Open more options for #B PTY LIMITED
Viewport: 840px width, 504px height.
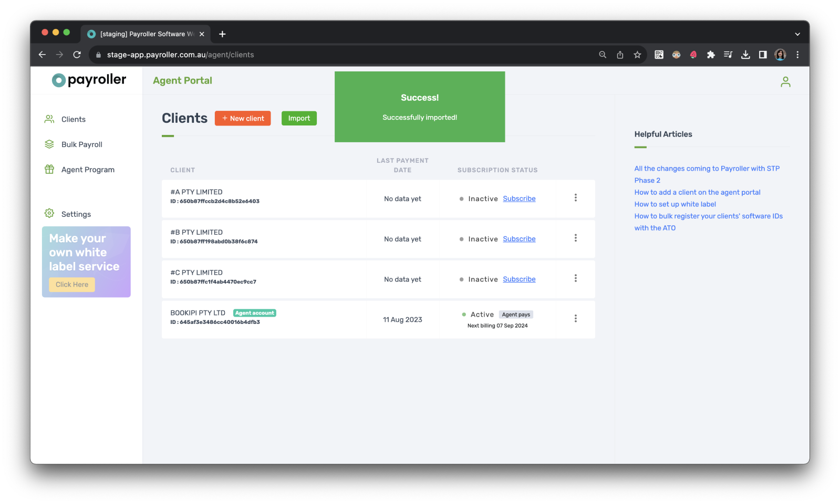576,238
